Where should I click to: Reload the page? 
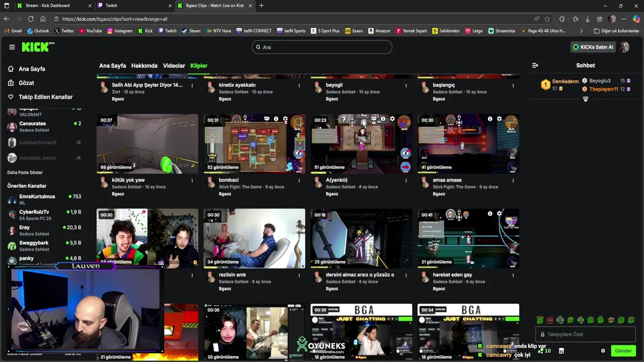(x=31, y=19)
